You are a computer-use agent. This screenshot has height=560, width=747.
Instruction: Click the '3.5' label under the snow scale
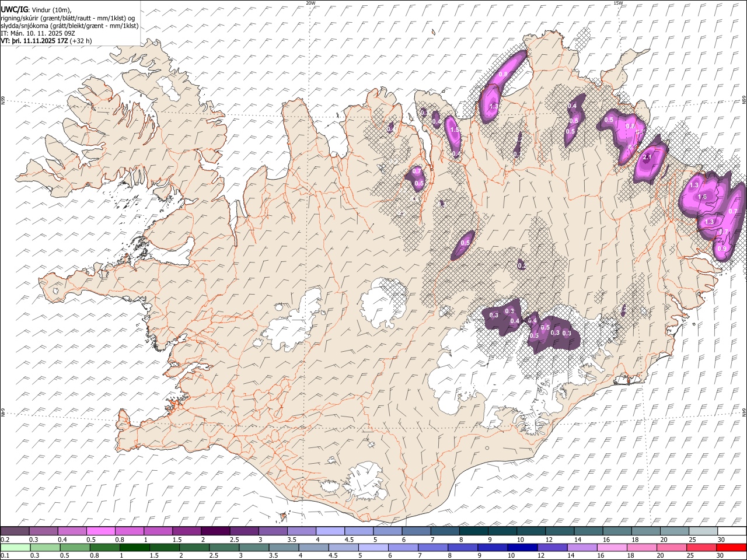click(291, 540)
